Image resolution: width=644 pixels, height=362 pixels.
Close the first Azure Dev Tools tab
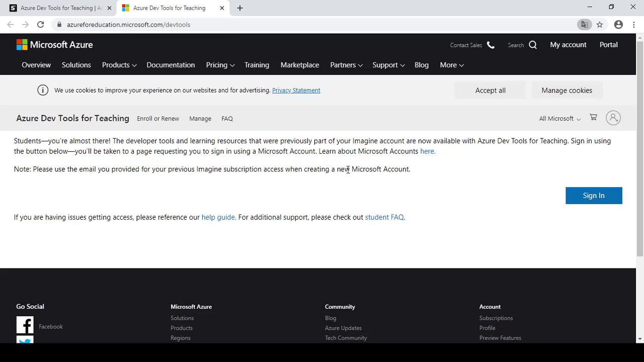pos(109,8)
